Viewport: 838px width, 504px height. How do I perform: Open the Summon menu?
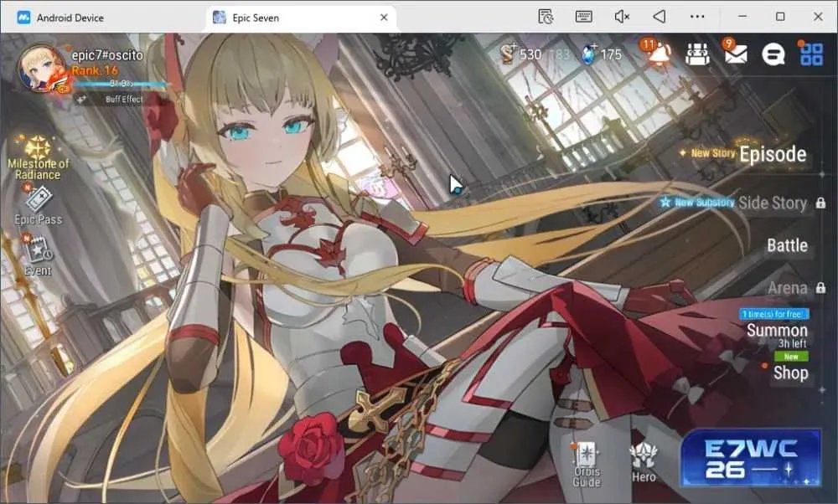click(x=777, y=330)
